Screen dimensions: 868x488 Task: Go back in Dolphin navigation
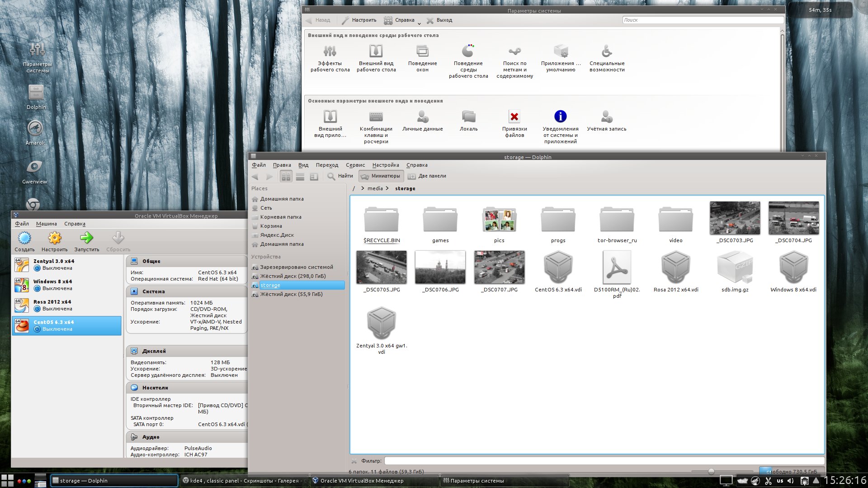(x=255, y=176)
